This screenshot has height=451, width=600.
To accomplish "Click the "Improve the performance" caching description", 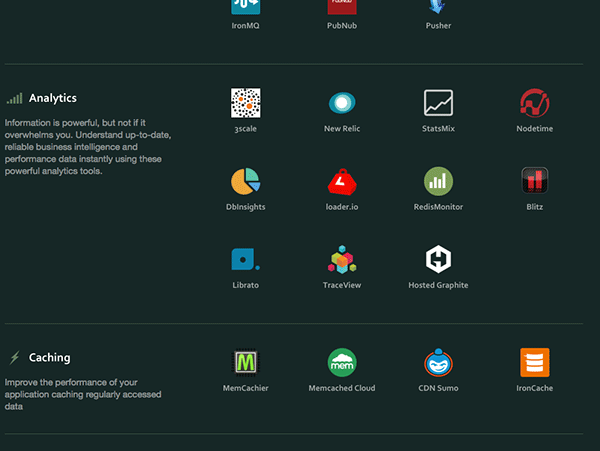I will coord(83,394).
